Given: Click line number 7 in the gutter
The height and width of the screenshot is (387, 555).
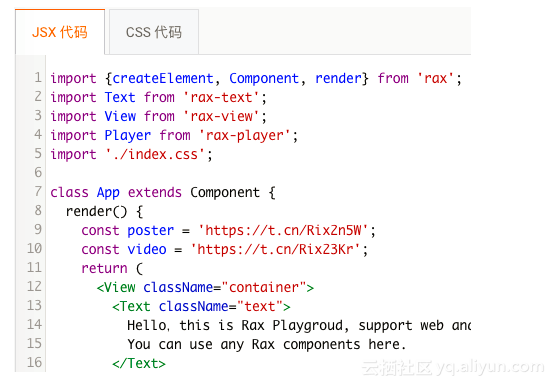Looking at the screenshot, I should (38, 192).
